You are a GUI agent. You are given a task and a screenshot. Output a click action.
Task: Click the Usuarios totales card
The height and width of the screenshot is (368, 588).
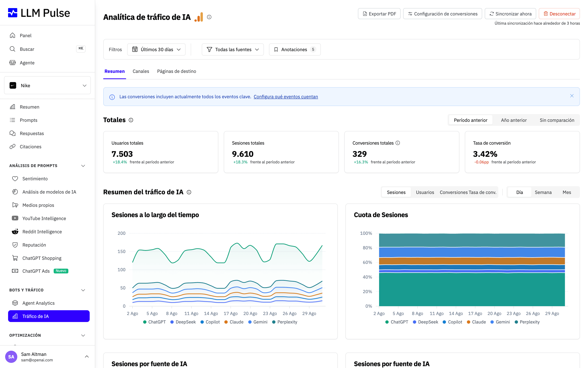coord(161,152)
